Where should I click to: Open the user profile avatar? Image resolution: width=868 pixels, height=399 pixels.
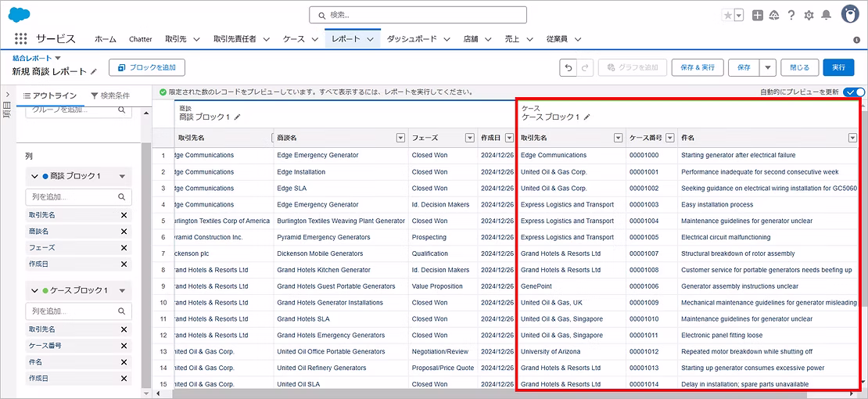[x=850, y=14]
